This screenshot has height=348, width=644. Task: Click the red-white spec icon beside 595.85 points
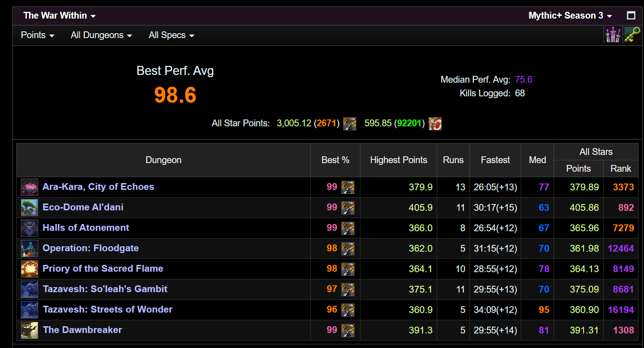(x=435, y=124)
